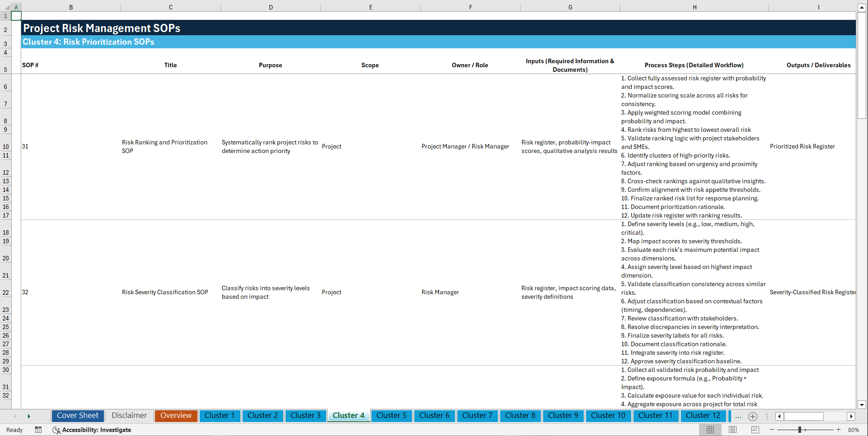Viewport: 868px width, 436px height.
Task: Select the 80% zoom level indicator
Action: (x=854, y=430)
